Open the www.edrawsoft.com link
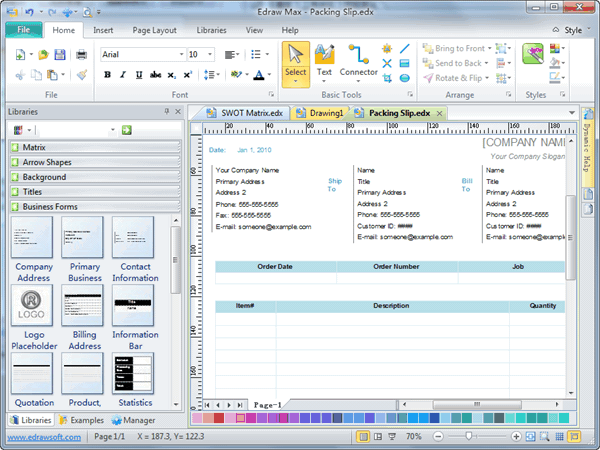 (43, 437)
